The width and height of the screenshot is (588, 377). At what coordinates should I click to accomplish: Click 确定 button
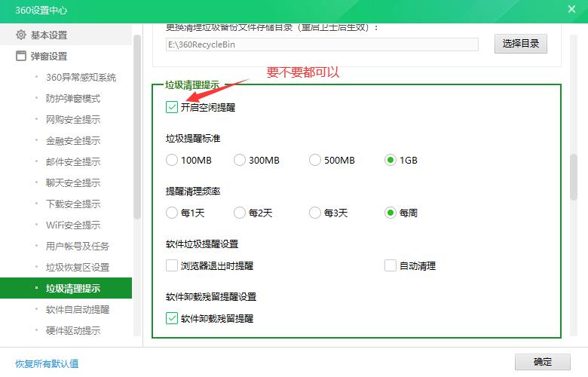[x=542, y=362]
